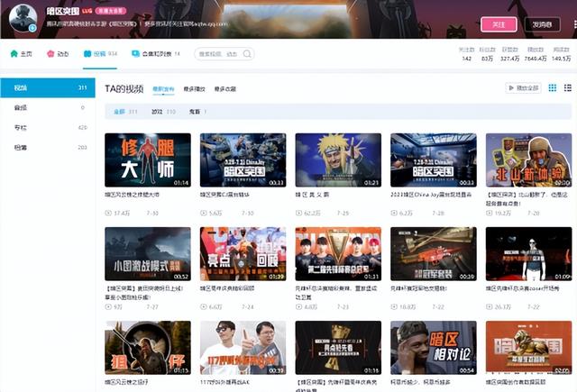Click the search magnifier icon

(247, 54)
